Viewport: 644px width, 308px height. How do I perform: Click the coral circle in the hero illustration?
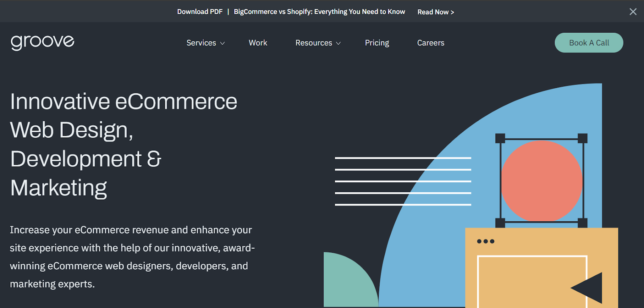542,181
